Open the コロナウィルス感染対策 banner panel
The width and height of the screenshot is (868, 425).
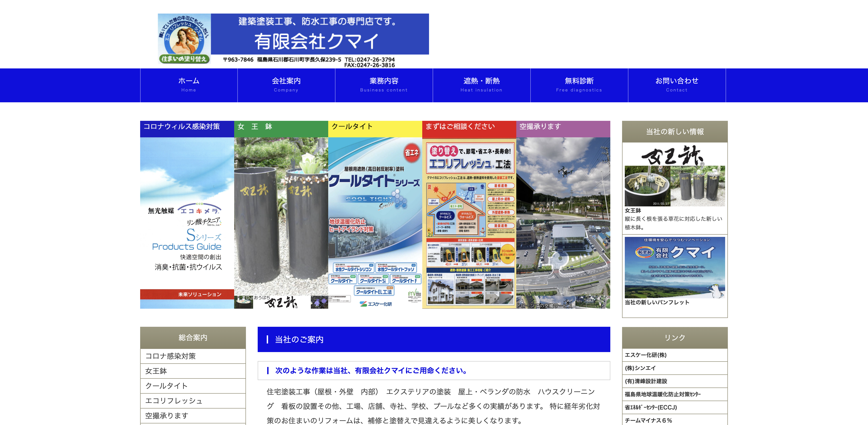coord(187,215)
